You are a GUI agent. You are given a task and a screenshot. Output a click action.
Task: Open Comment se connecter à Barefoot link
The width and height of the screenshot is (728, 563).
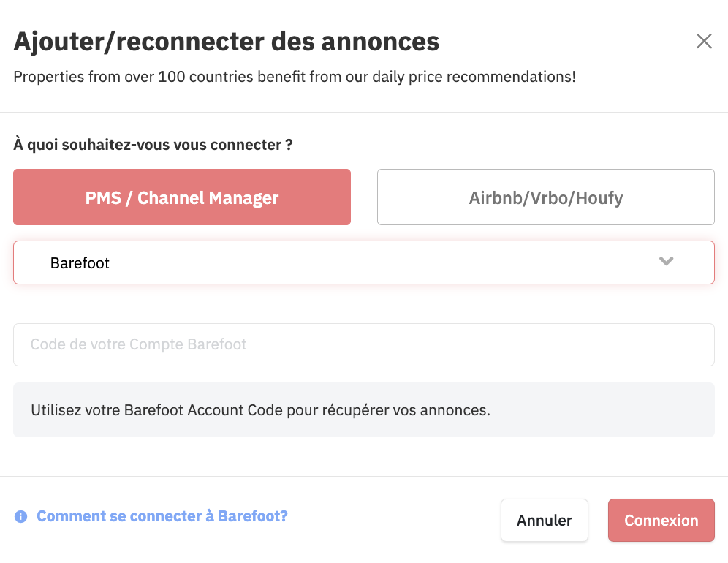coord(162,516)
